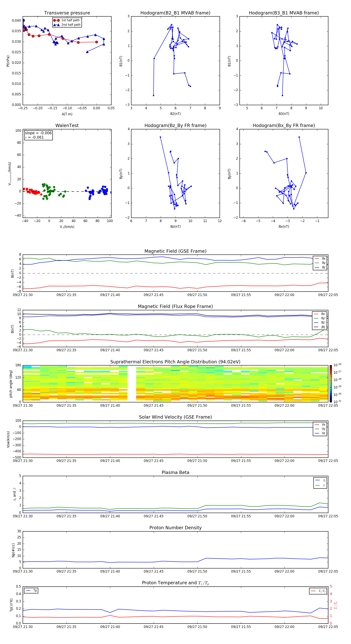Select the "1st half path" legend entry
The image size is (351, 644).
pyautogui.click(x=67, y=20)
